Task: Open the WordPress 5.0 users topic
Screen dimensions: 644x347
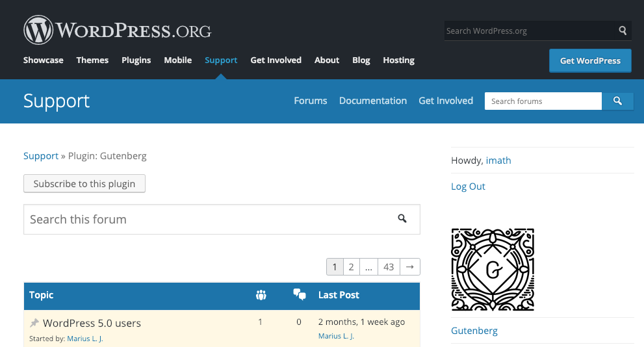Action: click(x=92, y=323)
